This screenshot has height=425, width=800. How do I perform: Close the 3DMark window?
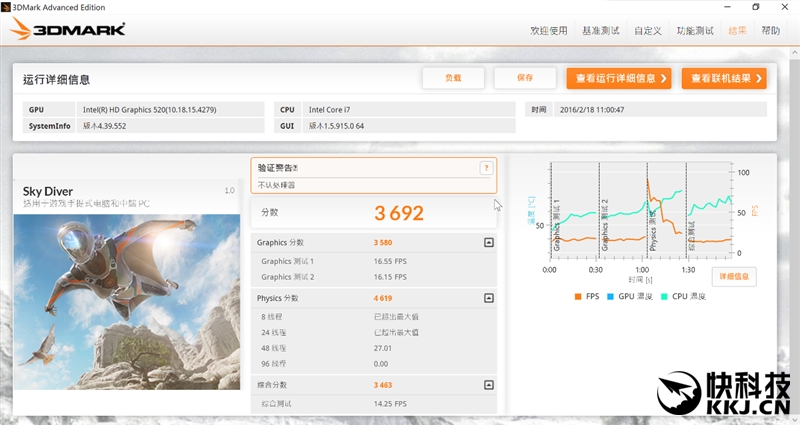point(785,7)
